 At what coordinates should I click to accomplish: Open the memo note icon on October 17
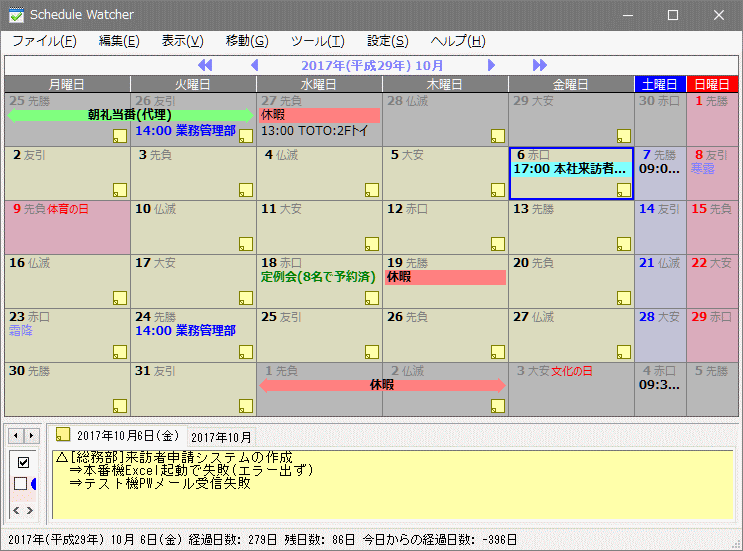(246, 298)
